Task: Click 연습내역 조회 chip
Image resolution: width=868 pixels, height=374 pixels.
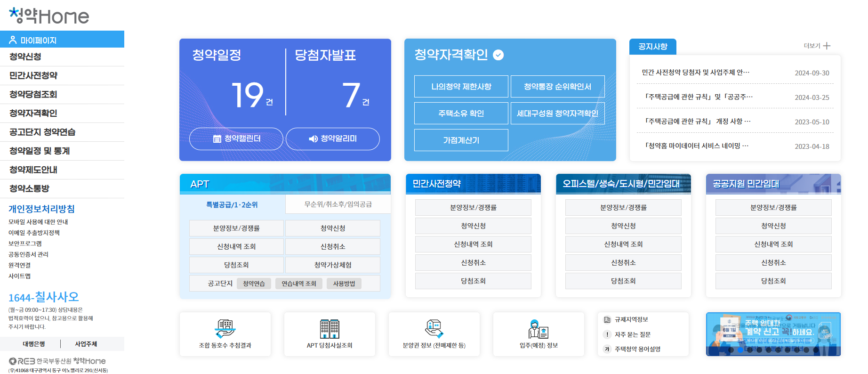Action: click(299, 284)
